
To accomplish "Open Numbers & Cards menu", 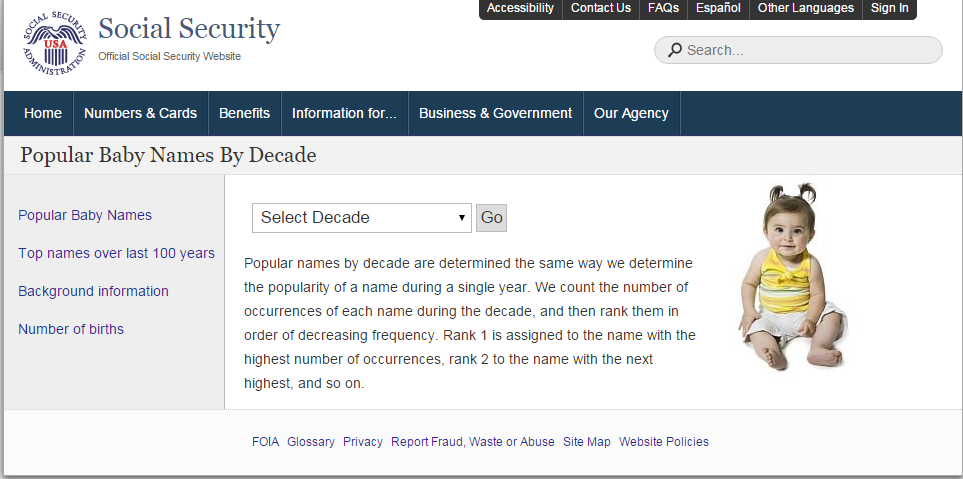I will [140, 113].
